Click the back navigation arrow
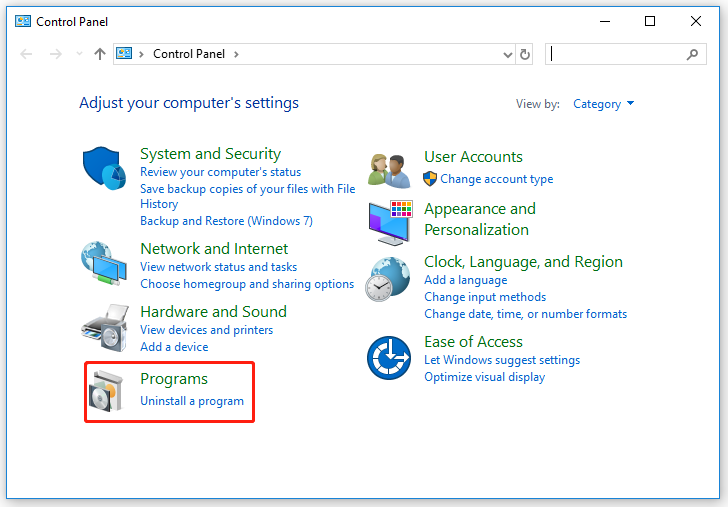This screenshot has height=507, width=728. (x=26, y=54)
